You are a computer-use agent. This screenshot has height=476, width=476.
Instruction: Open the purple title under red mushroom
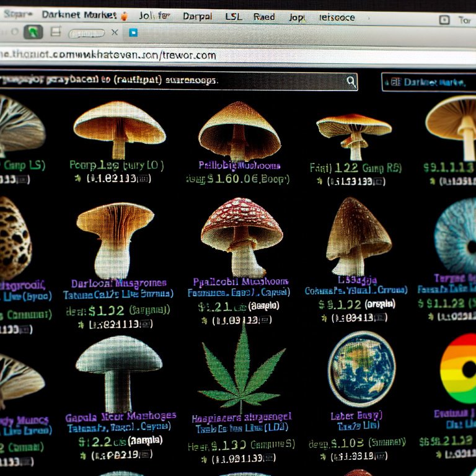point(239,282)
